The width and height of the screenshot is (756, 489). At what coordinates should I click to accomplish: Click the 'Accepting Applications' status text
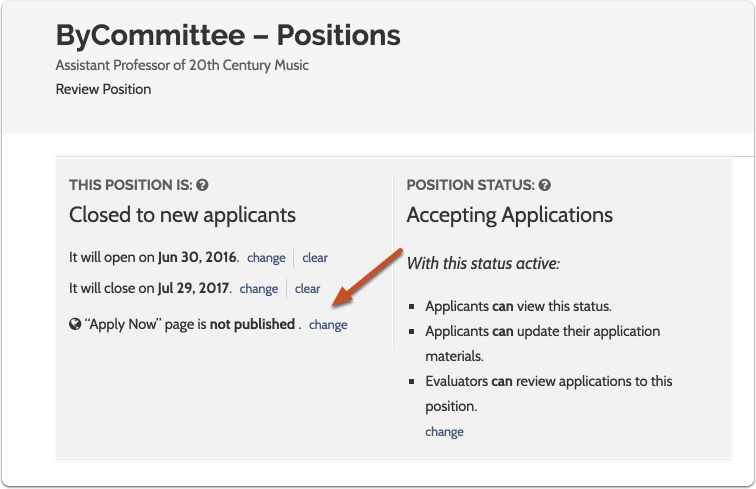point(510,215)
